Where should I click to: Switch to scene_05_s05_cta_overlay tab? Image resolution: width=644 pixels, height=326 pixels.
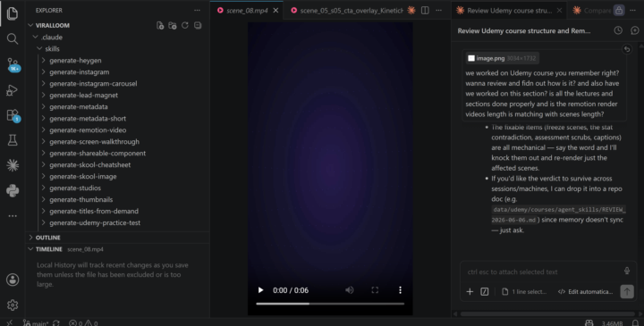tap(347, 11)
